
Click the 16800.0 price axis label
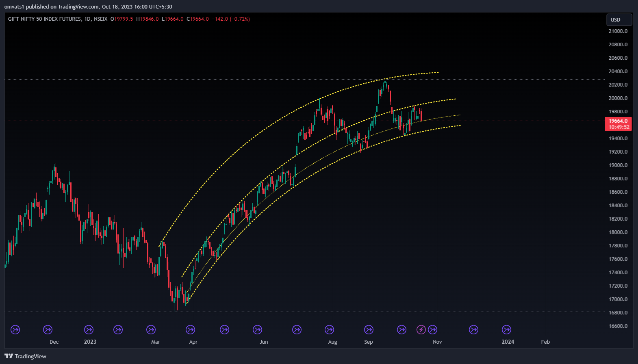point(618,313)
